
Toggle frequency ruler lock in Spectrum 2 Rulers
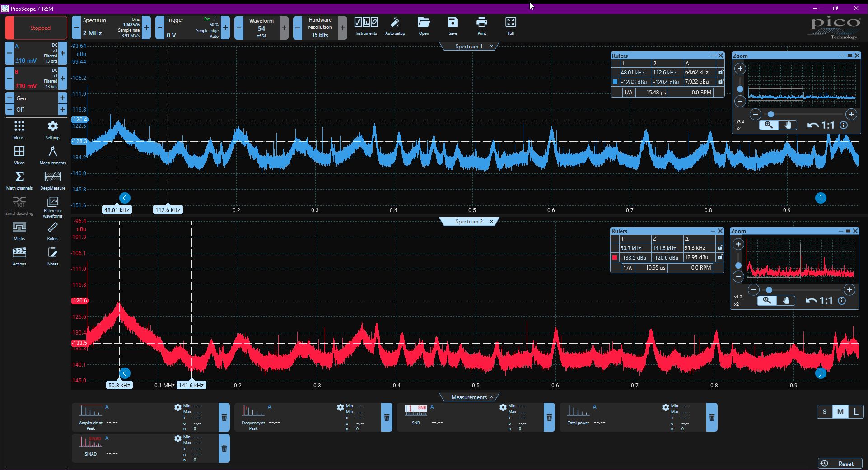(x=720, y=248)
